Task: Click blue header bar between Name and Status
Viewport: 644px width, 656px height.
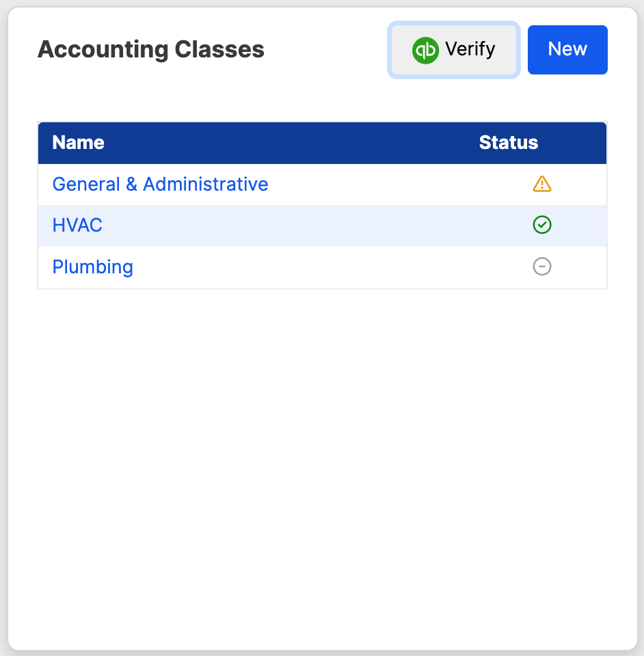Action: click(x=287, y=143)
